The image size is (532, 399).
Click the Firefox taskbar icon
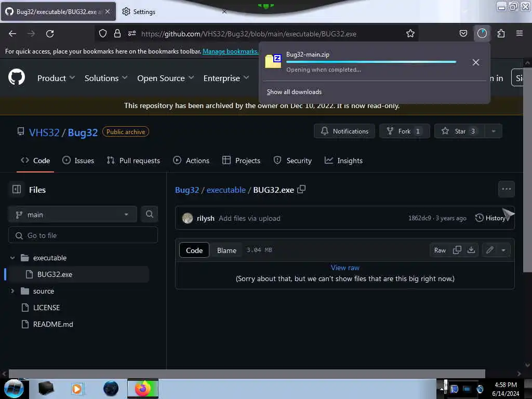(143, 389)
